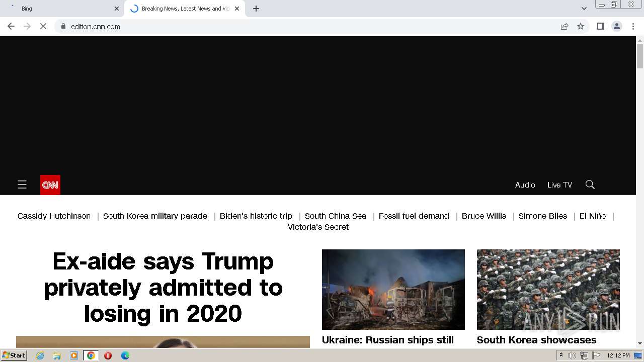Open the Chrome profile avatar menu
The height and width of the screenshot is (362, 644).
coord(616,26)
